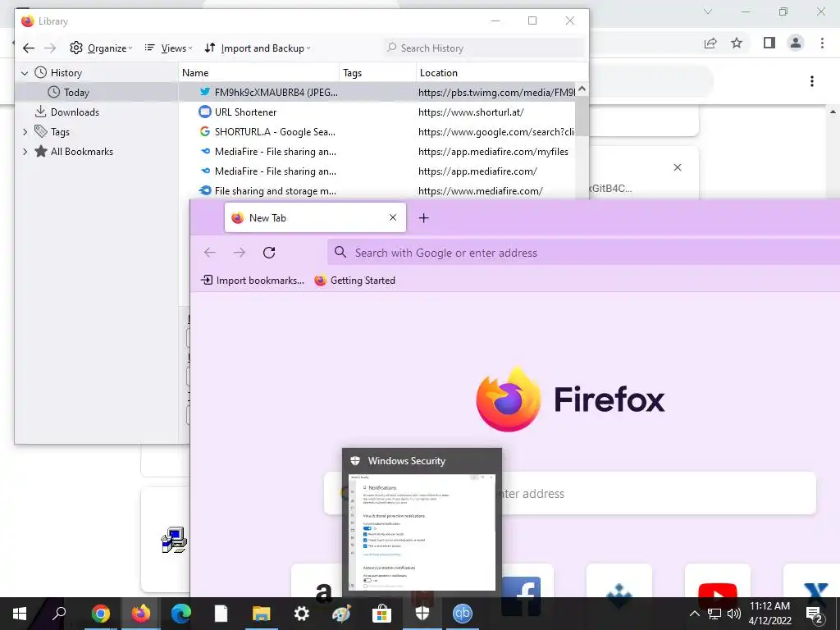
Task: Expand the All Bookmarks node
Action: pos(25,152)
